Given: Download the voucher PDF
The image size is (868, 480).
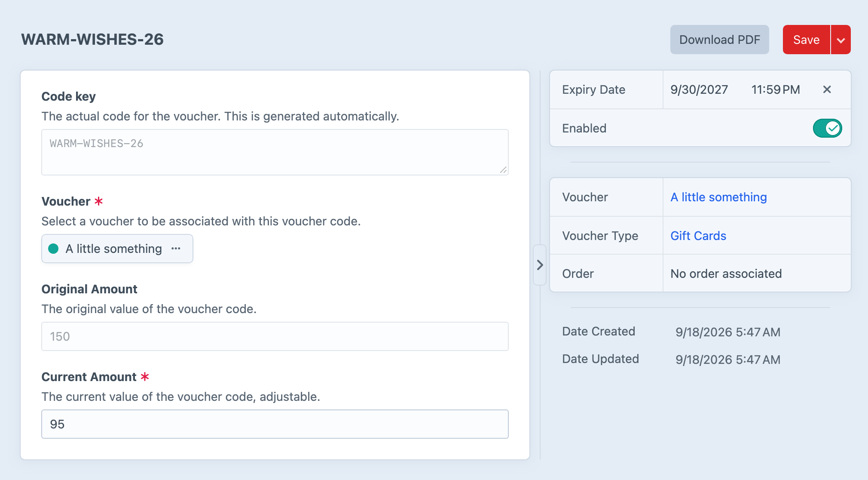Looking at the screenshot, I should pyautogui.click(x=719, y=40).
